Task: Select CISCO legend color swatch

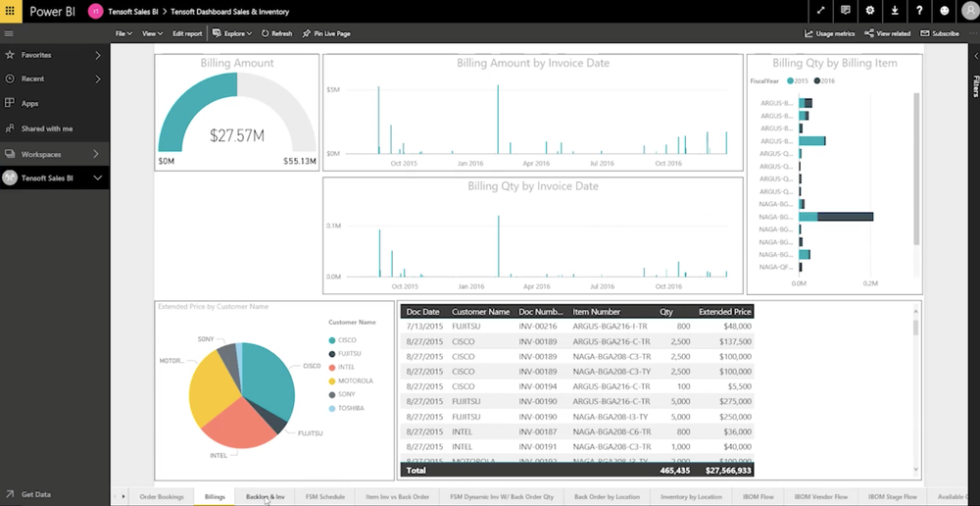Action: click(332, 340)
